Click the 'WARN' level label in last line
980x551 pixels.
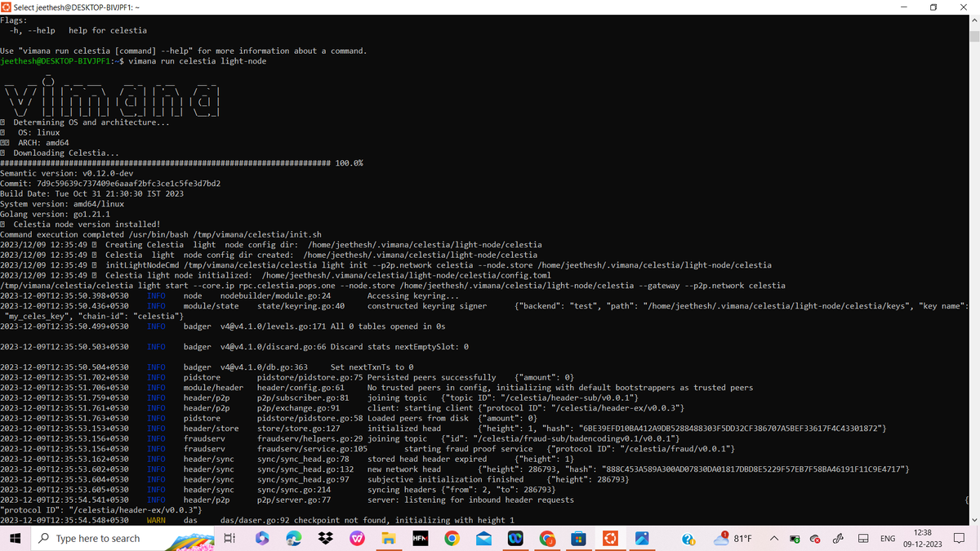[x=156, y=520]
